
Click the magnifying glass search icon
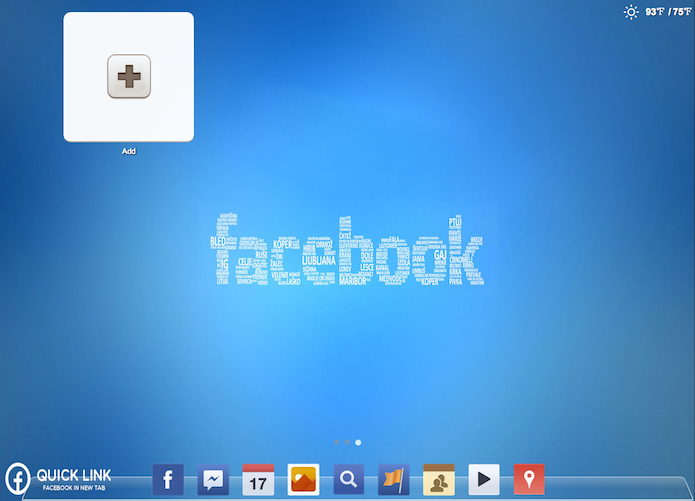click(x=349, y=479)
